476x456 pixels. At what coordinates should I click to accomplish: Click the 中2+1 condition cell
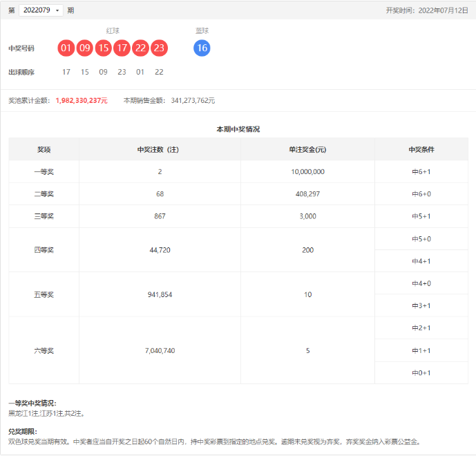tap(421, 328)
